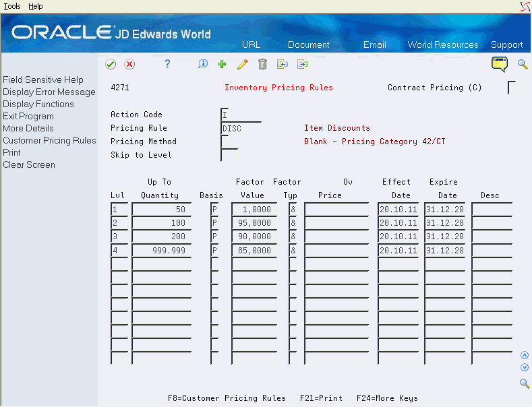Click the bottom-right magnifier zoom icon
The width and height of the screenshot is (532, 407).
(x=525, y=383)
